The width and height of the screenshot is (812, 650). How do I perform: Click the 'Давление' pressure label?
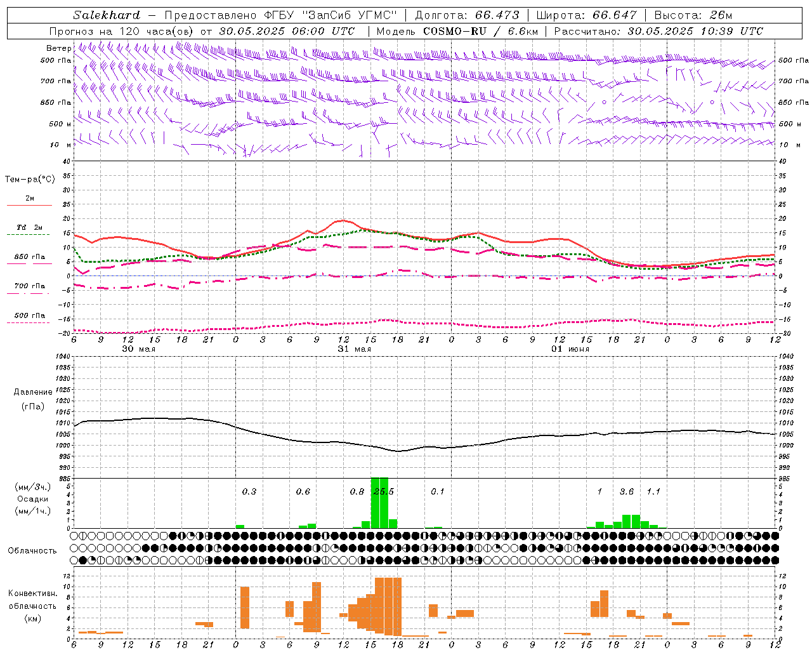[x=33, y=392]
